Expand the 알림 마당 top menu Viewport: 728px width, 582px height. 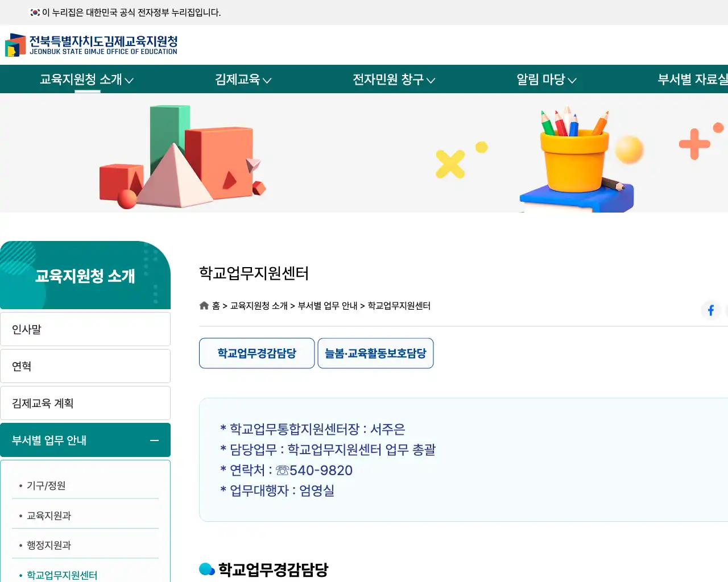(546, 80)
